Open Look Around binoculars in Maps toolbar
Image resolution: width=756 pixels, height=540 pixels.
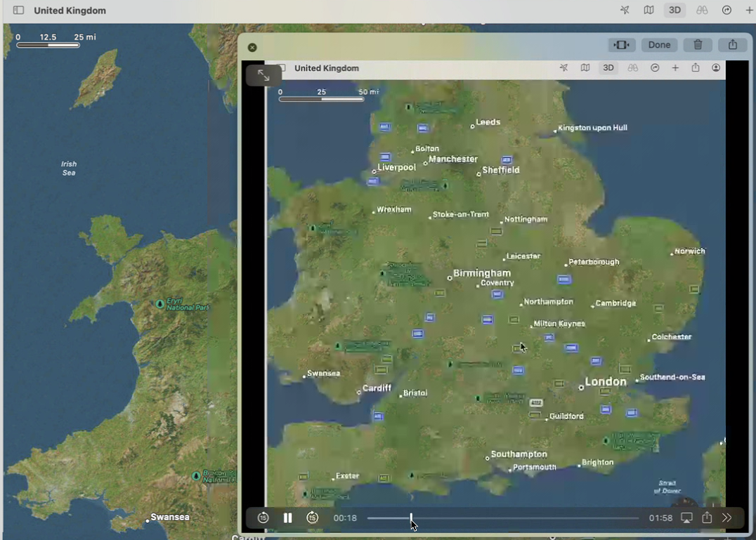(701, 11)
